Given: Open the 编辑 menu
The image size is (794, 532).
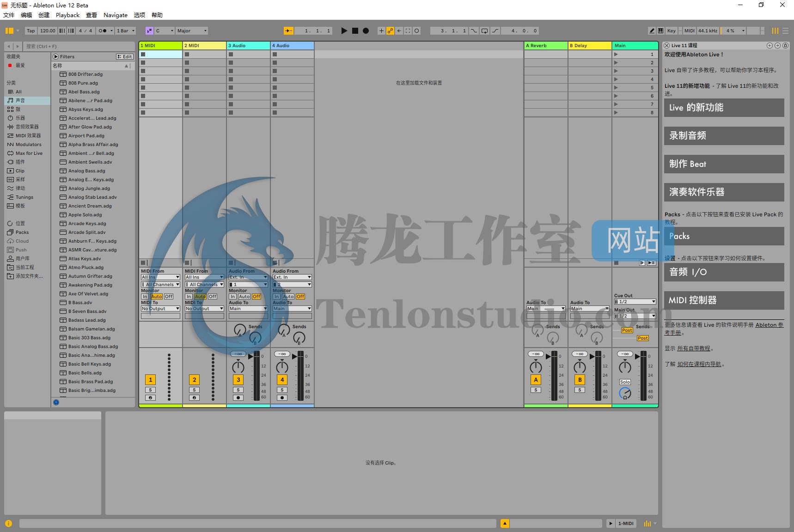Looking at the screenshot, I should [26, 15].
